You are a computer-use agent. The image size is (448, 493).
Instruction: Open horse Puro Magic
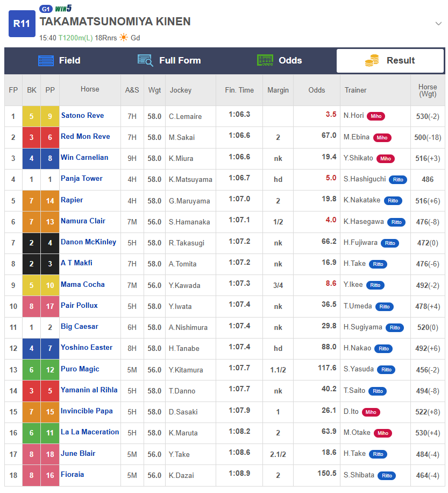point(80,369)
